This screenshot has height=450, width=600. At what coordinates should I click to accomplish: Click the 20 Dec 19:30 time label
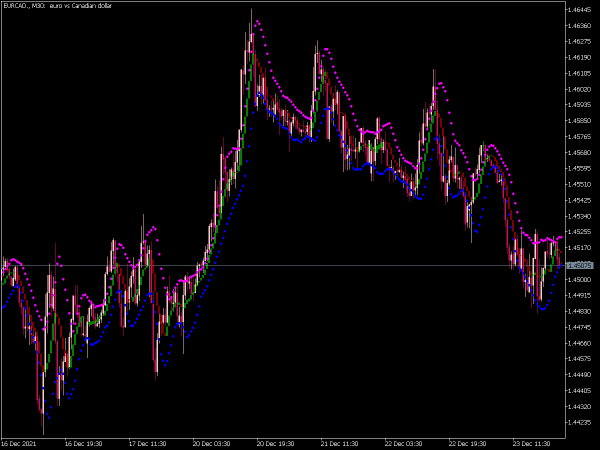(x=278, y=442)
